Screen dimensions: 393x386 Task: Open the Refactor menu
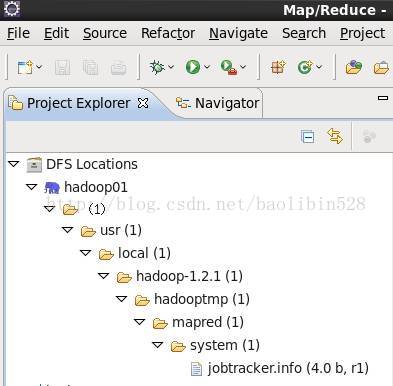(x=168, y=33)
